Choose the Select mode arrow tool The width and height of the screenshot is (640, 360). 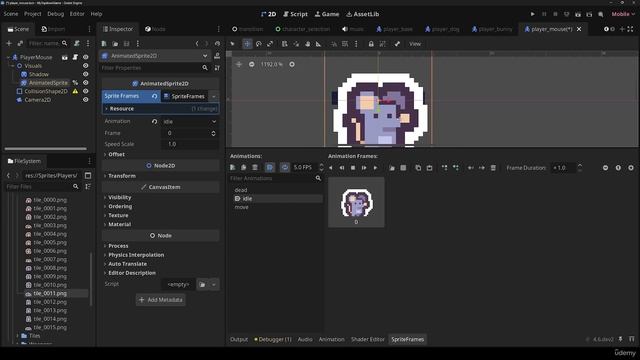[232, 44]
